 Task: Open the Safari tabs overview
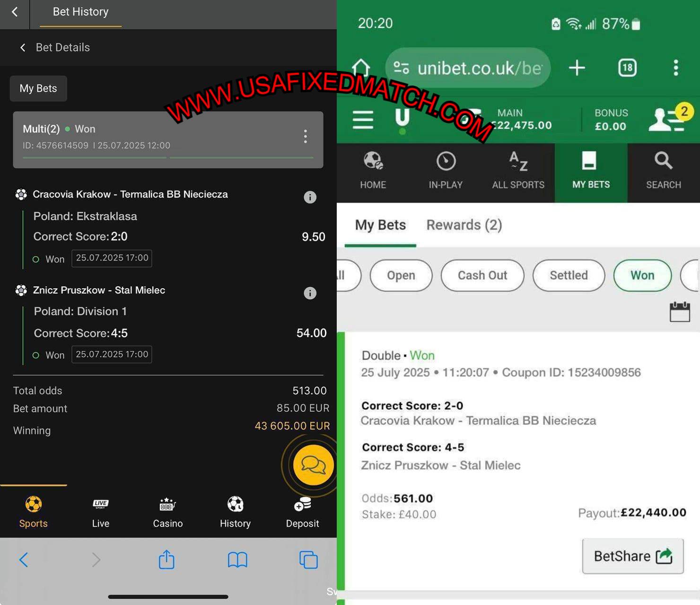(308, 560)
